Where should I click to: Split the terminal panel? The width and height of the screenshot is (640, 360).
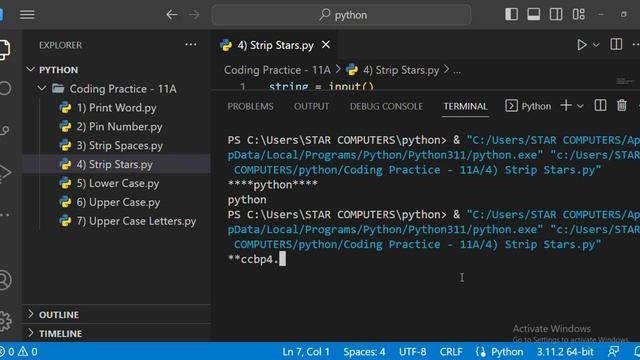[600, 106]
